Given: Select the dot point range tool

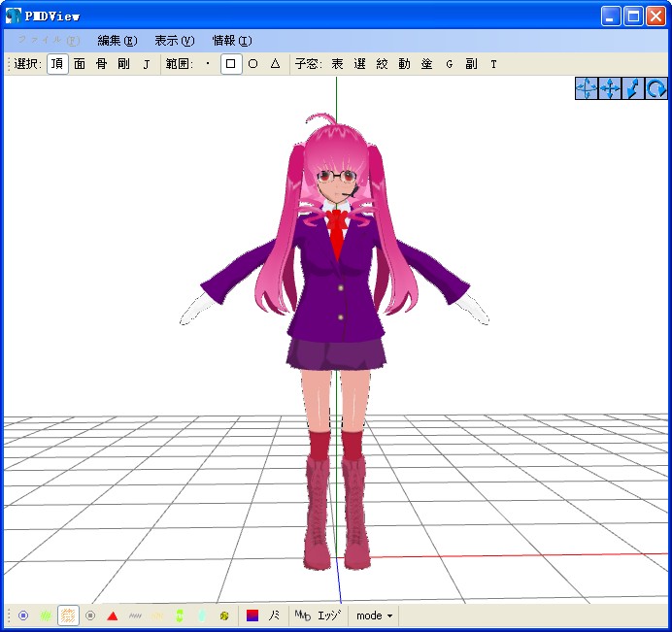Looking at the screenshot, I should pos(208,64).
